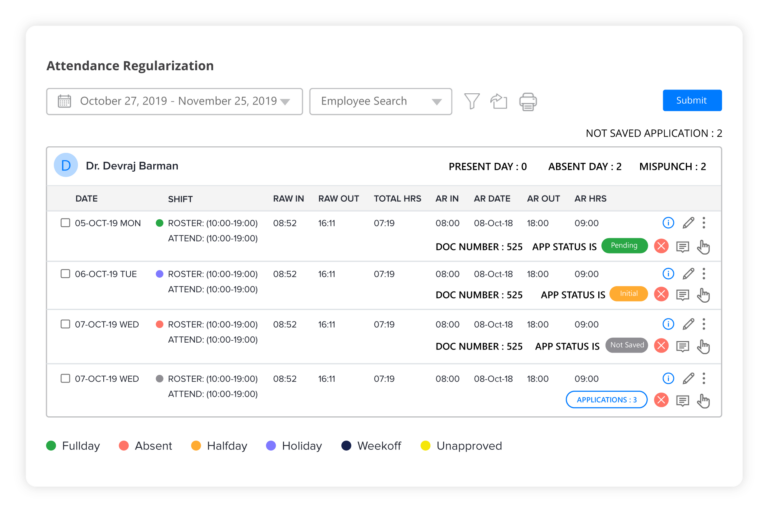Click the printer icon
The height and width of the screenshot is (512, 768).
point(528,101)
